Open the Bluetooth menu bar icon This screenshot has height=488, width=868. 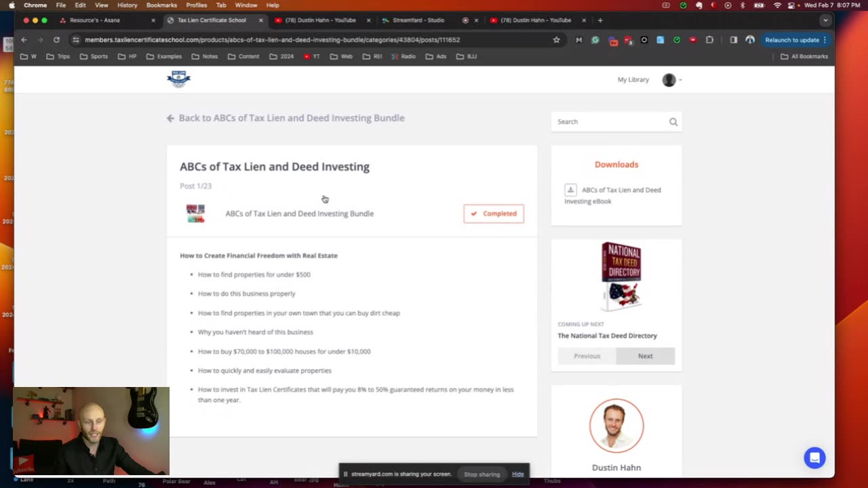tap(743, 5)
